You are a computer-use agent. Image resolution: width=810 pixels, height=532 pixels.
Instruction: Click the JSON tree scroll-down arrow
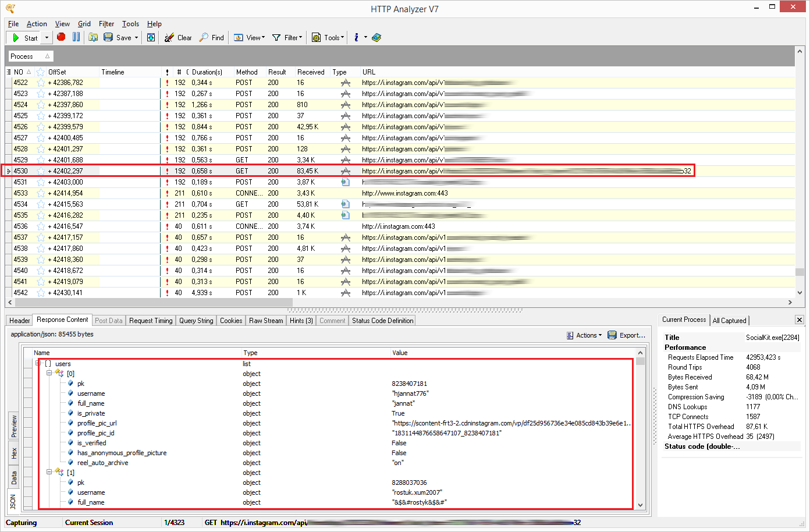click(640, 505)
